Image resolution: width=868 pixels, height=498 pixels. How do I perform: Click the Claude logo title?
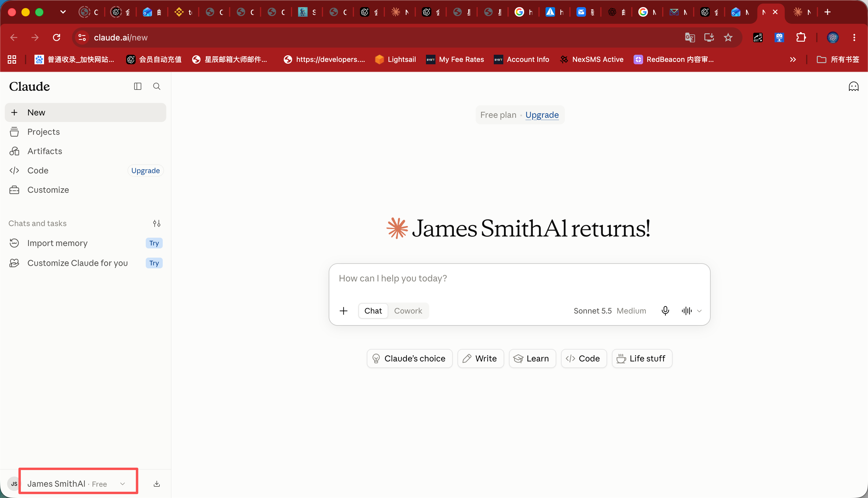coord(29,86)
